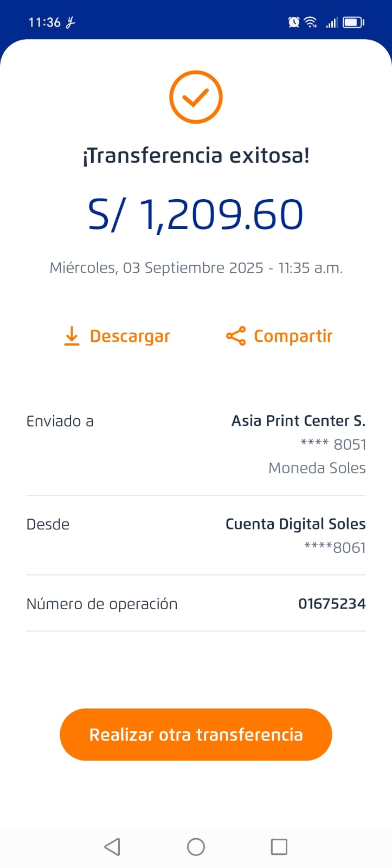Tap the orange success checkmark icon
This screenshot has height=868, width=392.
point(196,97)
